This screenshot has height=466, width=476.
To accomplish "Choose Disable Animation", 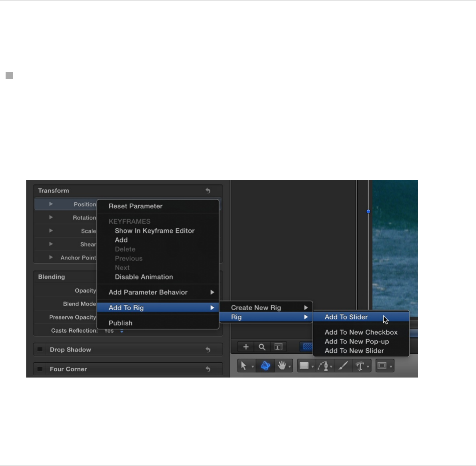I will [158, 277].
